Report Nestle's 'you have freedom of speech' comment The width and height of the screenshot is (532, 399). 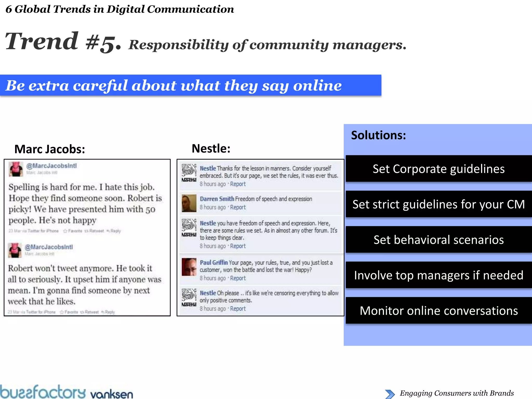click(238, 246)
